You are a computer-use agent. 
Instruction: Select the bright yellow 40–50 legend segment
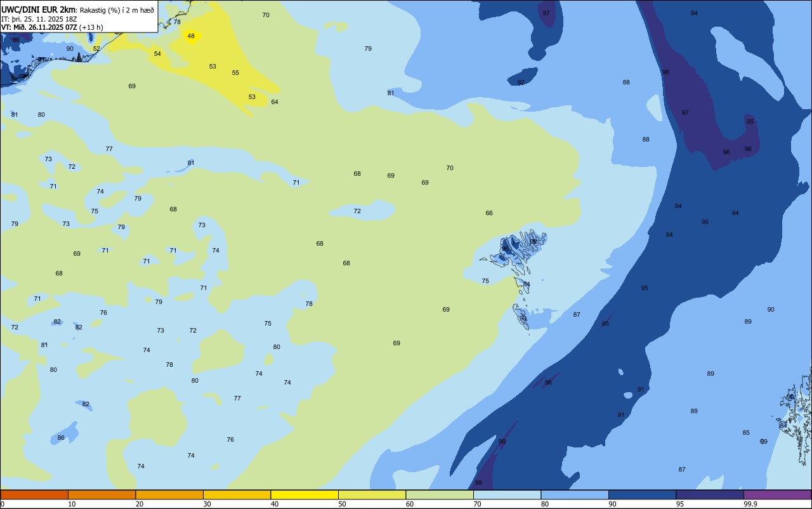[x=304, y=494]
